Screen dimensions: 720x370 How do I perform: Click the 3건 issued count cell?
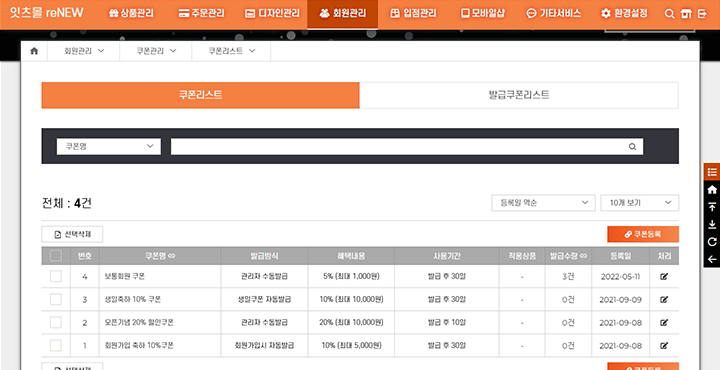tap(568, 276)
